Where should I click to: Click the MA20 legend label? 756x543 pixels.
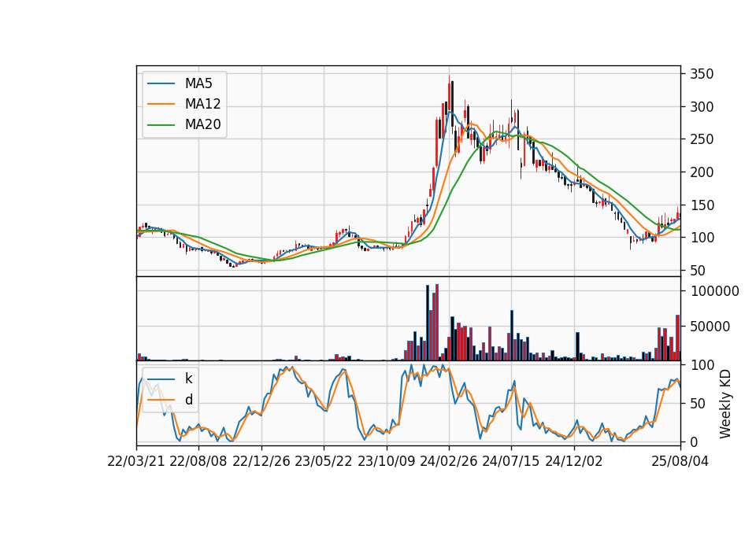(202, 124)
